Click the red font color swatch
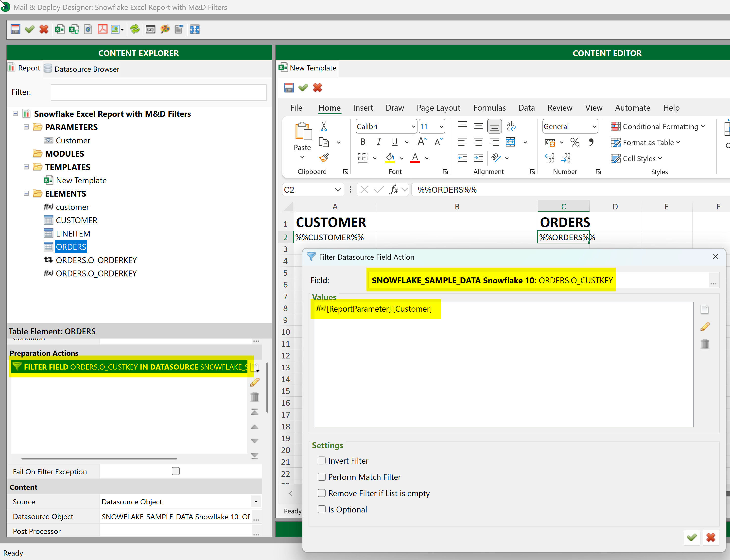The width and height of the screenshot is (730, 560). pos(415,158)
